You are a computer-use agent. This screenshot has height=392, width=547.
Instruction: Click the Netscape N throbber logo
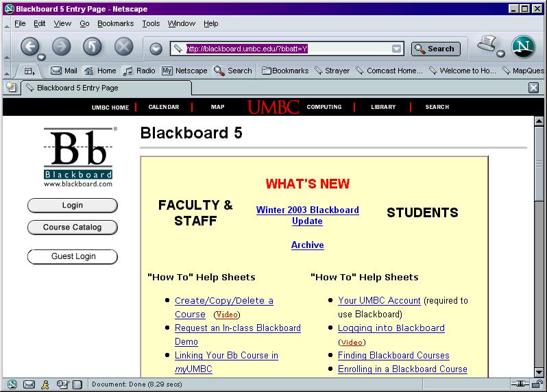pyautogui.click(x=523, y=47)
